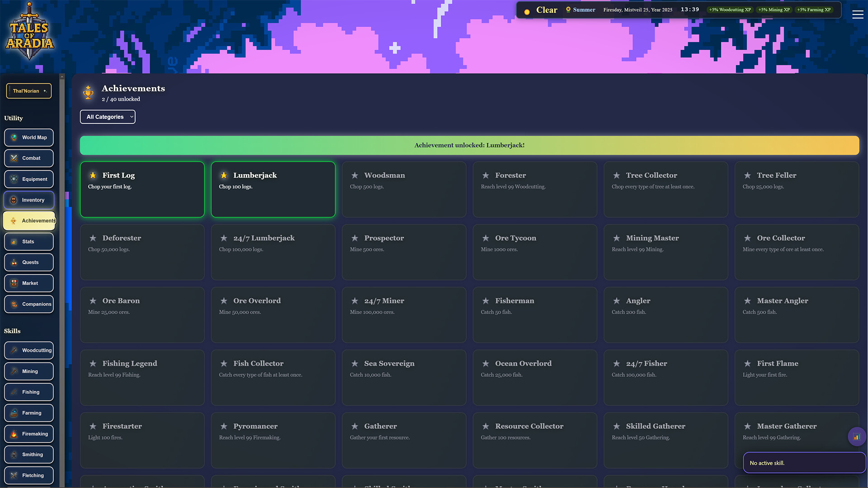
Task: Click the Achievements trophy icon
Action: (88, 93)
